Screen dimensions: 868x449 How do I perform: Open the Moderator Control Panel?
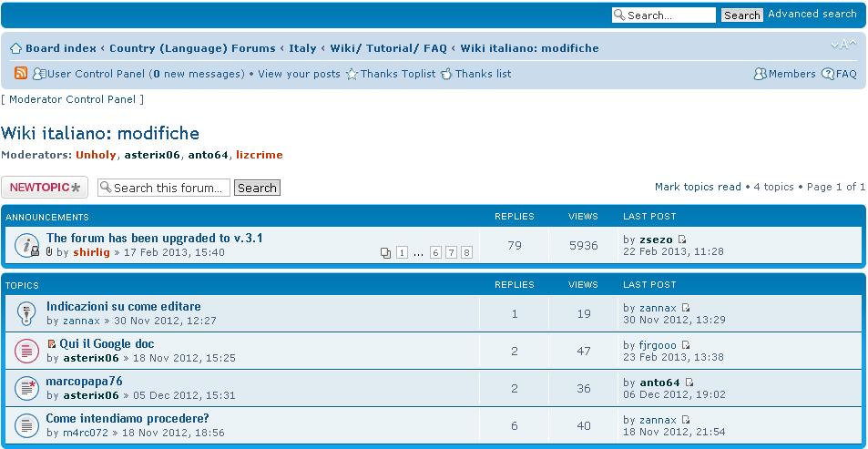tap(72, 99)
